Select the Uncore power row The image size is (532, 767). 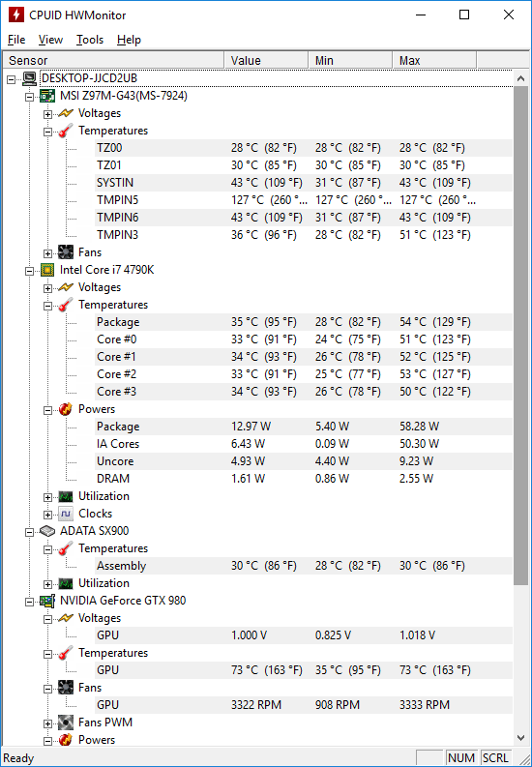[303, 461]
